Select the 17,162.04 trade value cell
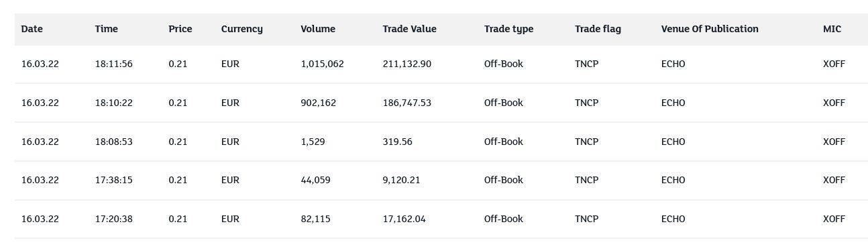 tap(404, 219)
